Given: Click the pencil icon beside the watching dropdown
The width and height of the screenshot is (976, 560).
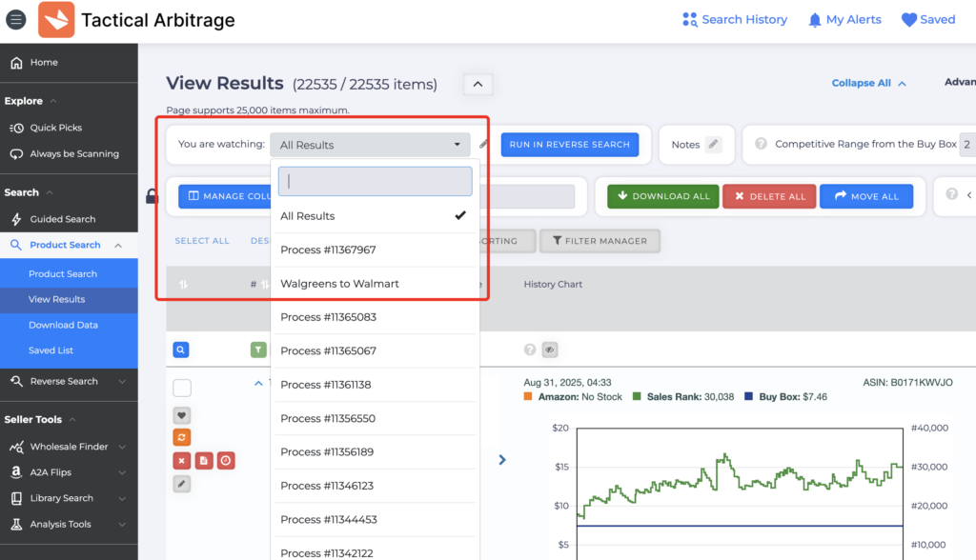Looking at the screenshot, I should pos(483,145).
